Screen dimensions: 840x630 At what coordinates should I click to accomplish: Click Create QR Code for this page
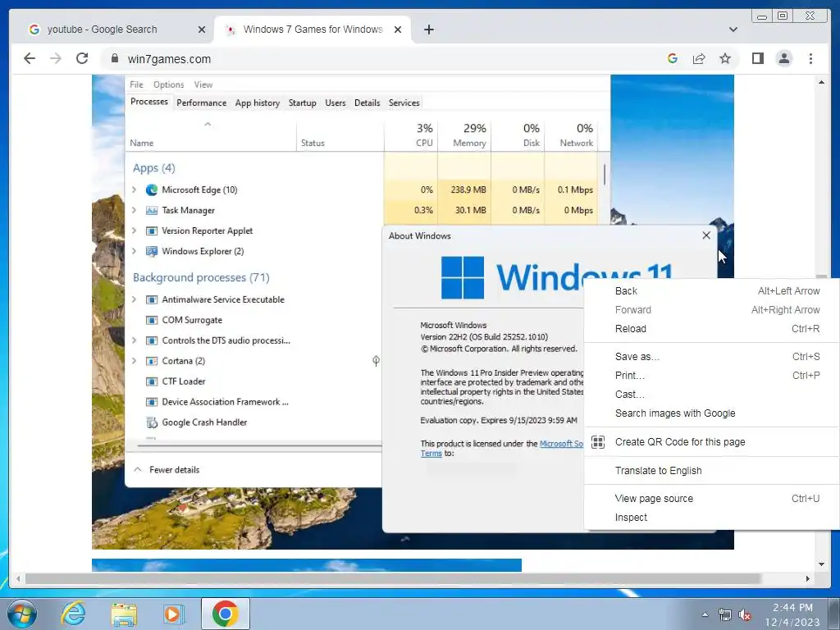(711, 442)
